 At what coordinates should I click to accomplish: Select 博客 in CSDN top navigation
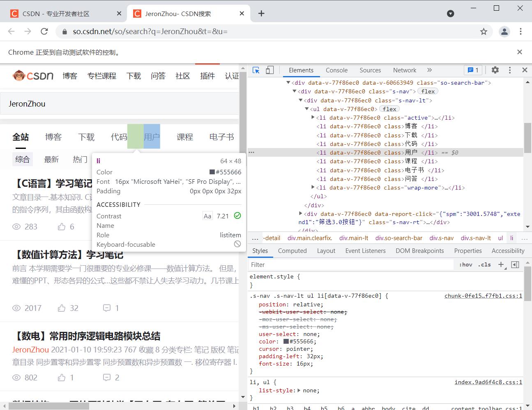(70, 76)
